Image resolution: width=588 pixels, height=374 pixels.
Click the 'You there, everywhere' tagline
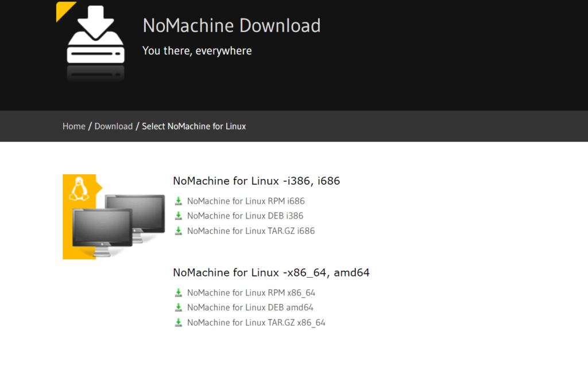198,50
